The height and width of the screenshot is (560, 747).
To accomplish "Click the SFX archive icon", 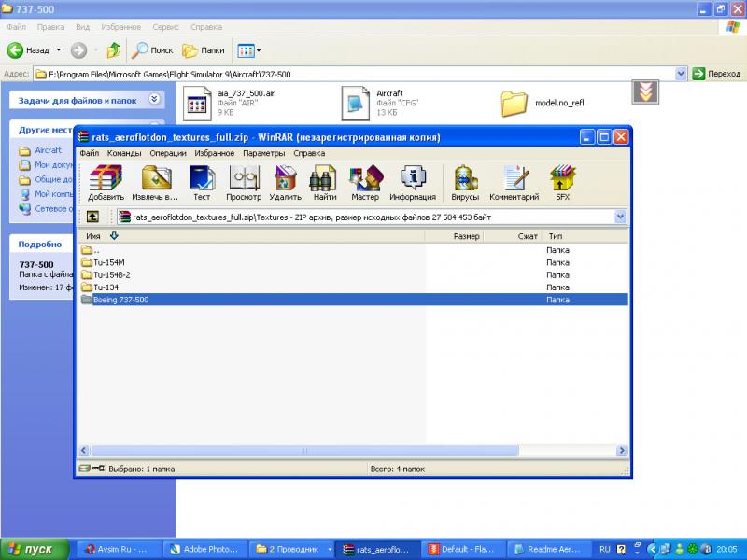I will [563, 182].
